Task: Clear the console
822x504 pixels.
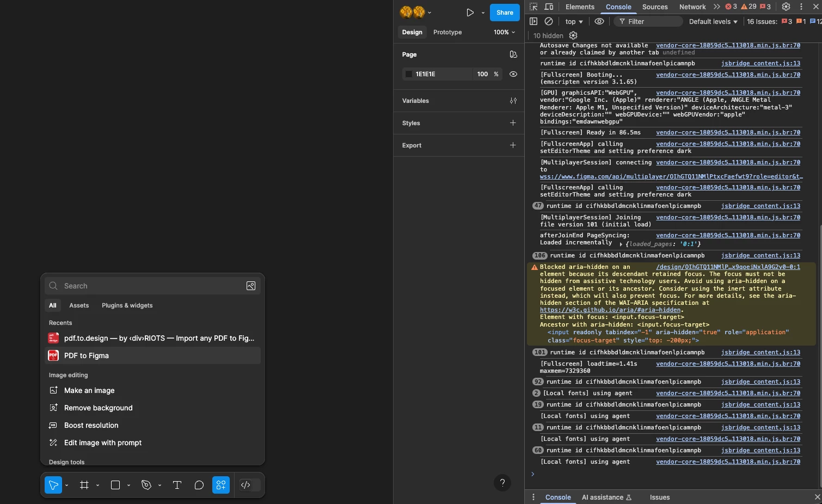Action: click(549, 21)
